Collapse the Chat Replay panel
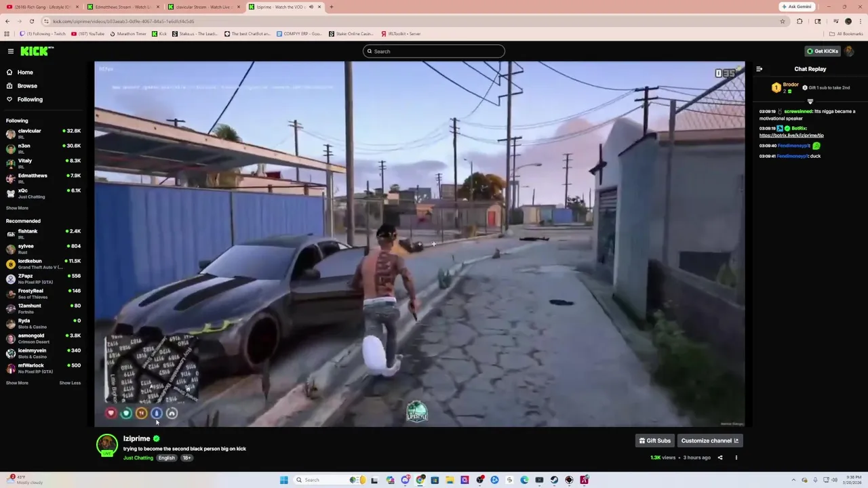The image size is (868, 488). (759, 69)
